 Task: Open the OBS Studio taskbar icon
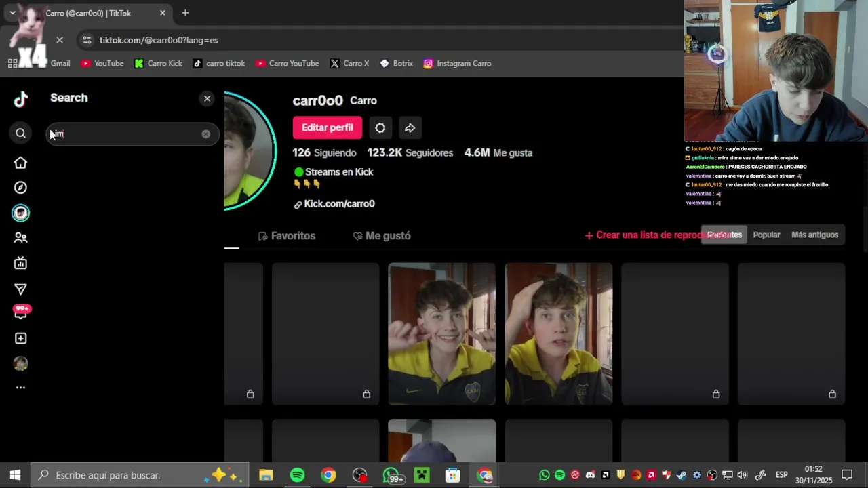(x=359, y=475)
